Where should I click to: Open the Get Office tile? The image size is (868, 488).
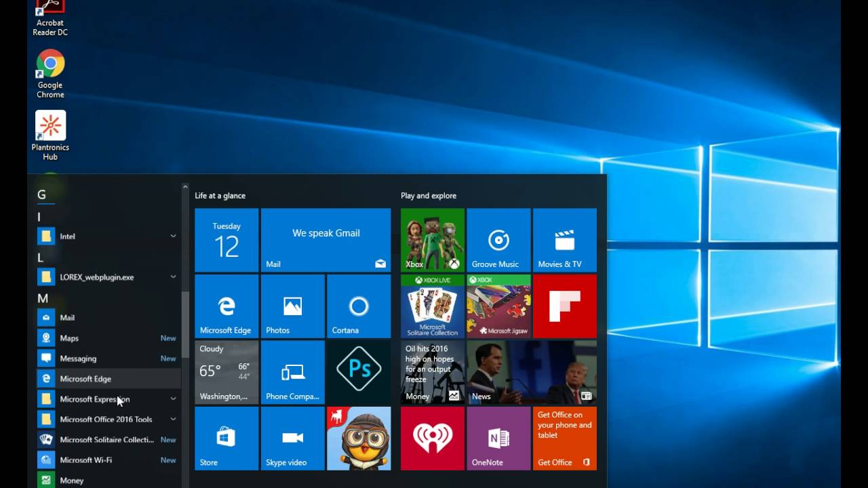pyautogui.click(x=565, y=439)
